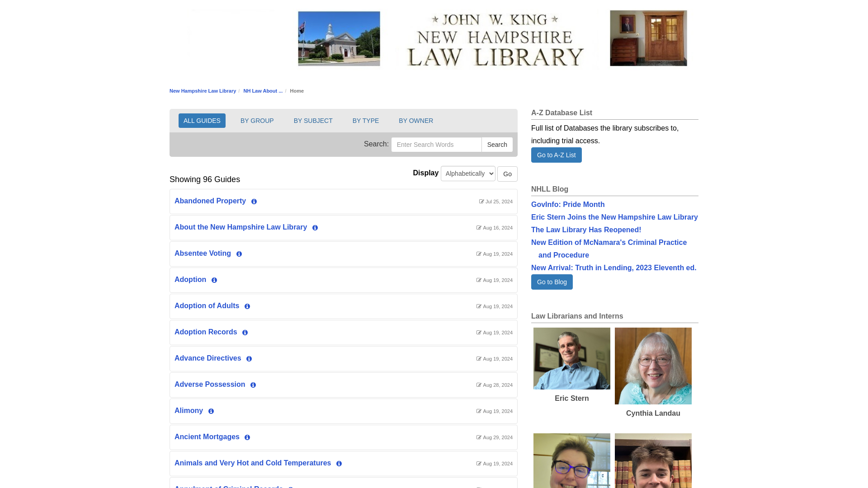
Task: Open the Adverse Possession guide
Action: (x=210, y=385)
